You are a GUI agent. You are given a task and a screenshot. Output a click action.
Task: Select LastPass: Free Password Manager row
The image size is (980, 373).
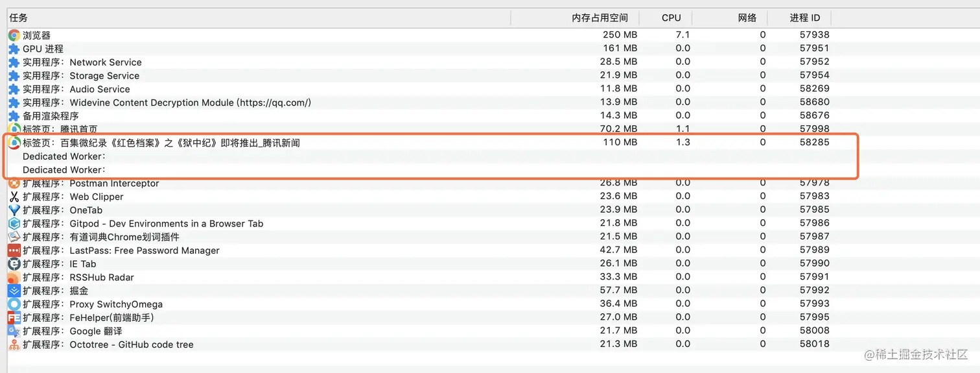pyautogui.click(x=121, y=250)
